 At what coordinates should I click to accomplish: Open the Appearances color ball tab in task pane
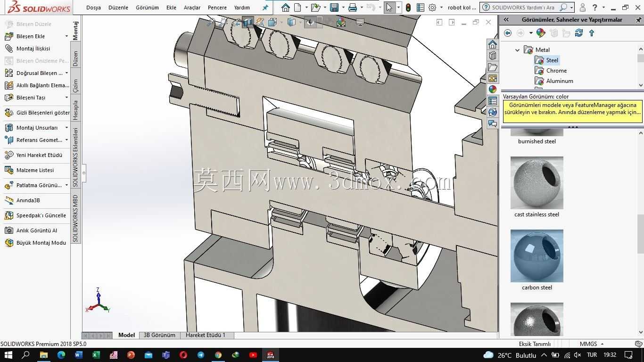point(493,89)
